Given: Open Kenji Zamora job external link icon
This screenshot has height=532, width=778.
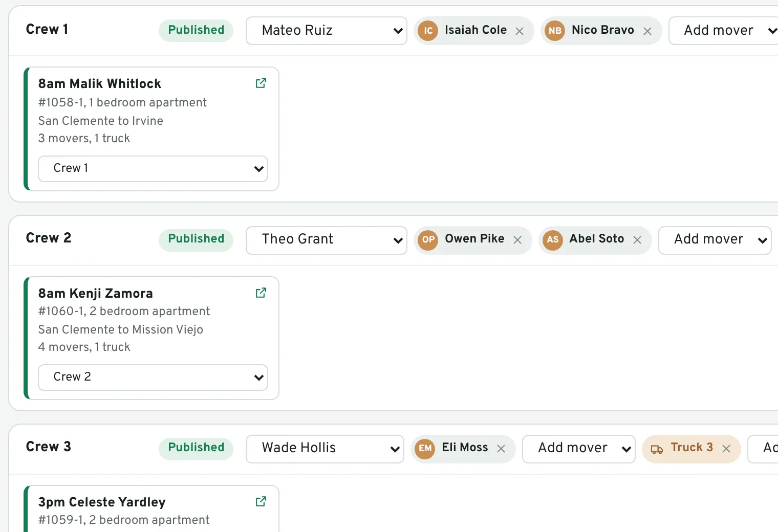Looking at the screenshot, I should [261, 293].
